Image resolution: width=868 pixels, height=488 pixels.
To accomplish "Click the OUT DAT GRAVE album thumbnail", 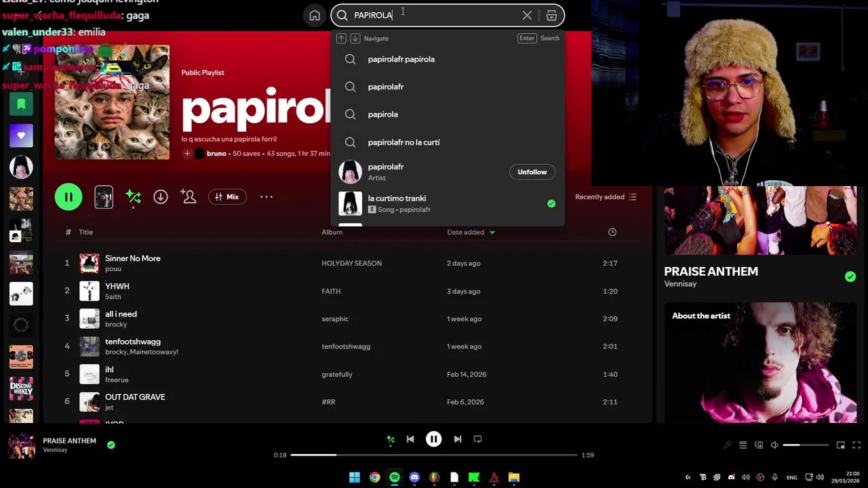I will click(90, 402).
